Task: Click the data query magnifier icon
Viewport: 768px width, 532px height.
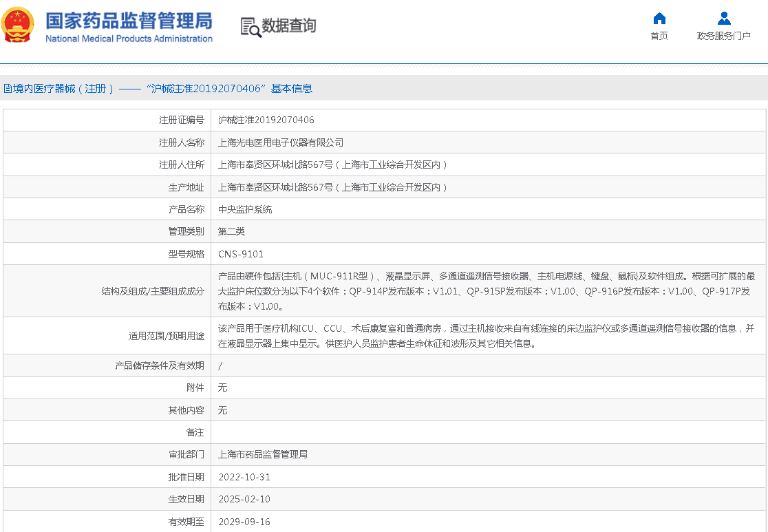Action: tap(250, 27)
